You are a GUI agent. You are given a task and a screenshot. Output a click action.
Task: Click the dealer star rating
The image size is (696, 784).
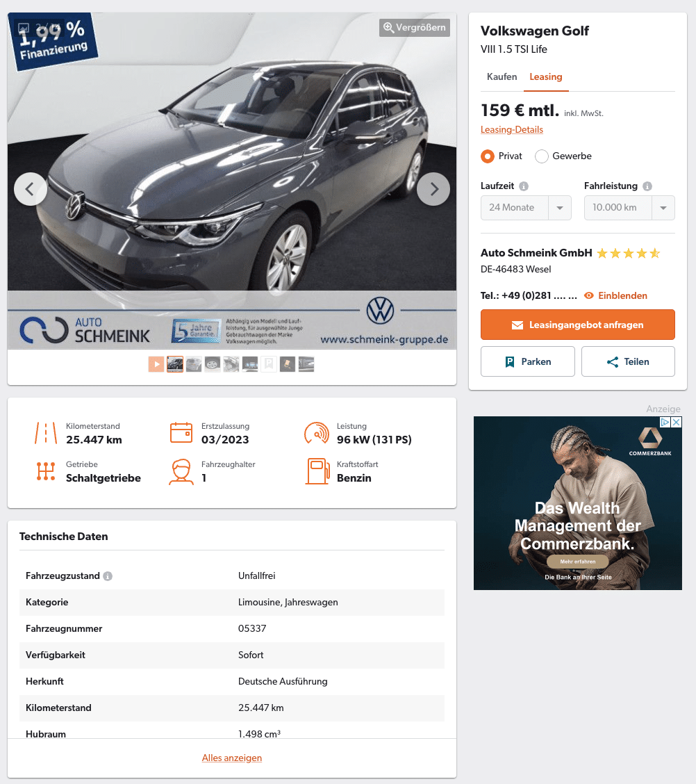pyautogui.click(x=629, y=254)
